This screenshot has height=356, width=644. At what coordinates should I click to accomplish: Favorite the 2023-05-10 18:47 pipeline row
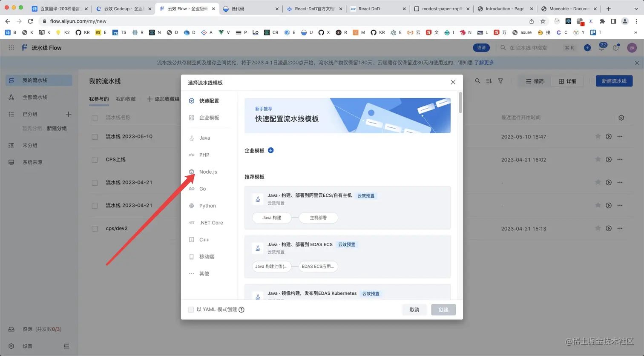coord(598,137)
